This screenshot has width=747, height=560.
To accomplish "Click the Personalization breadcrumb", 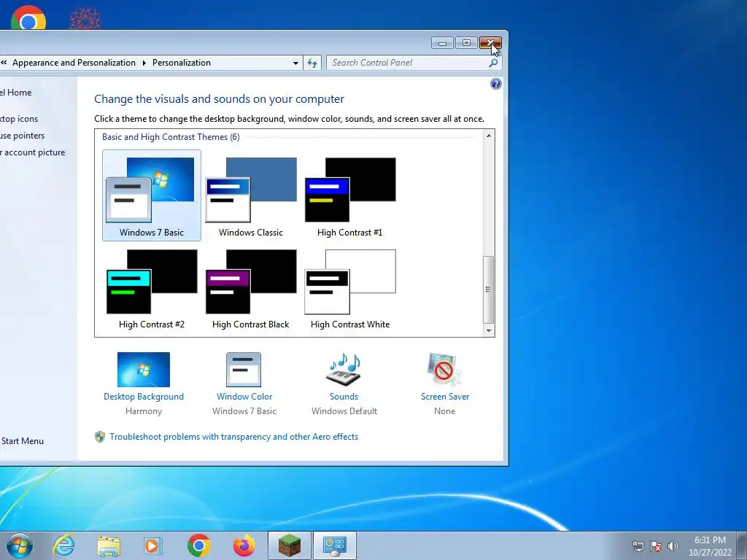I will [182, 63].
